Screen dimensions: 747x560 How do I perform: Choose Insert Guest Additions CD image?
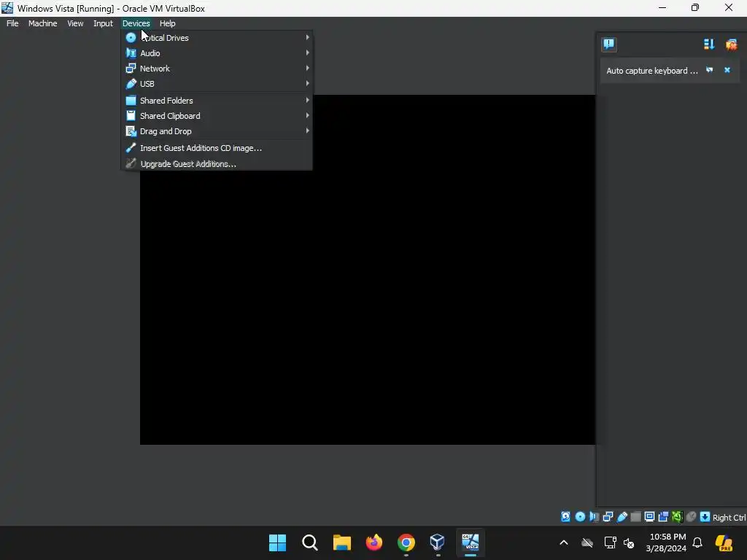click(x=217, y=148)
